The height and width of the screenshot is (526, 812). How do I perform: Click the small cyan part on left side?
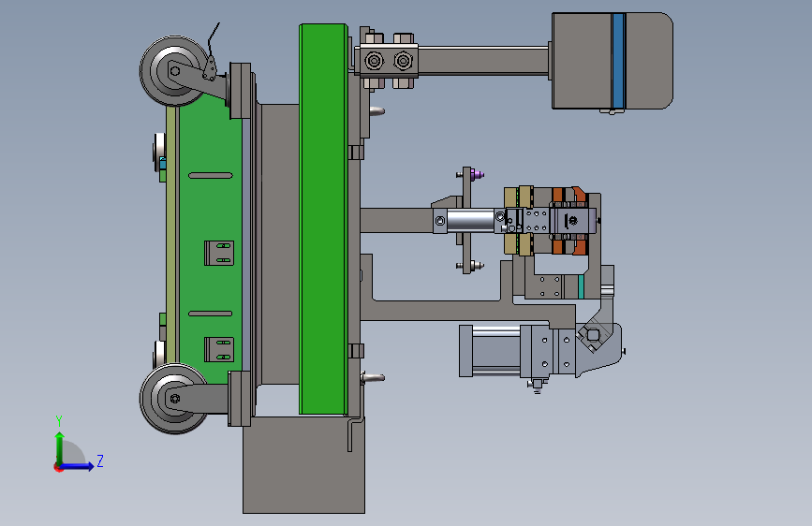[163, 164]
